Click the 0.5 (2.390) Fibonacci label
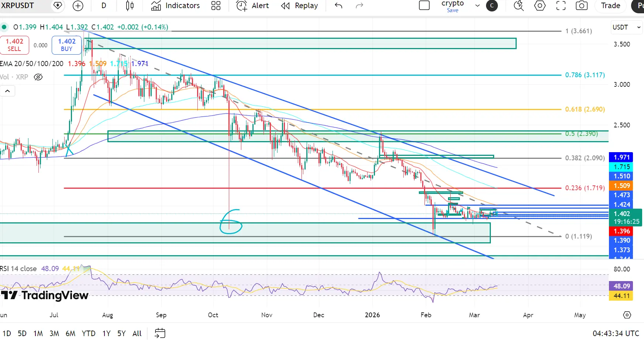 click(581, 134)
